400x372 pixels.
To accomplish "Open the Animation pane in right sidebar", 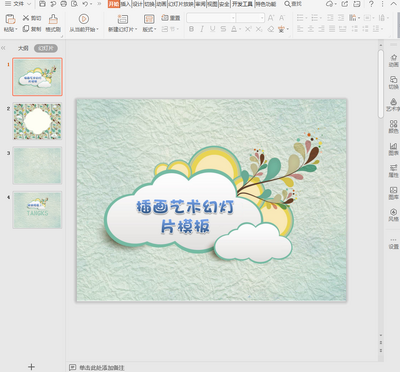I will 393,60.
